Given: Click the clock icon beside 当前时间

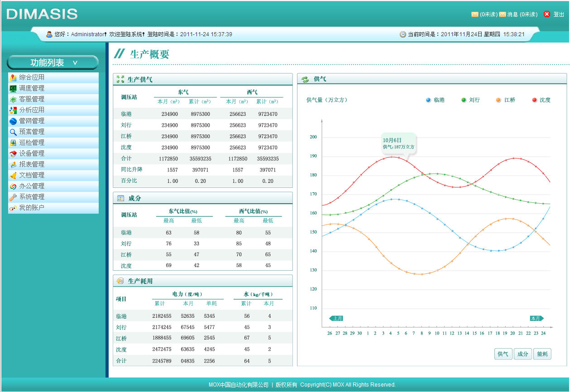Looking at the screenshot, I should 403,34.
